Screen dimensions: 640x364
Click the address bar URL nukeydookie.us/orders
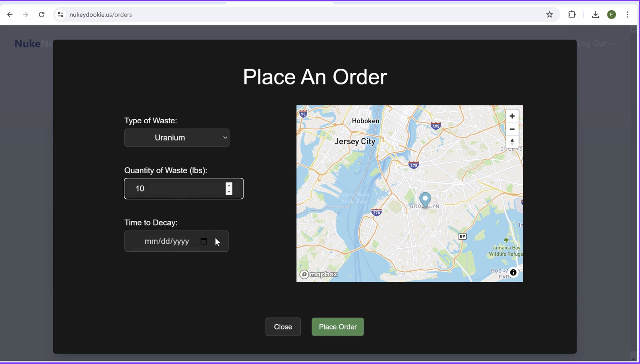(101, 15)
